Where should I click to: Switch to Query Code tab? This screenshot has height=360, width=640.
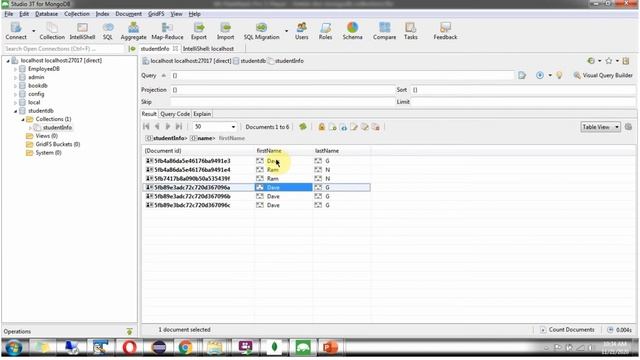pyautogui.click(x=175, y=114)
